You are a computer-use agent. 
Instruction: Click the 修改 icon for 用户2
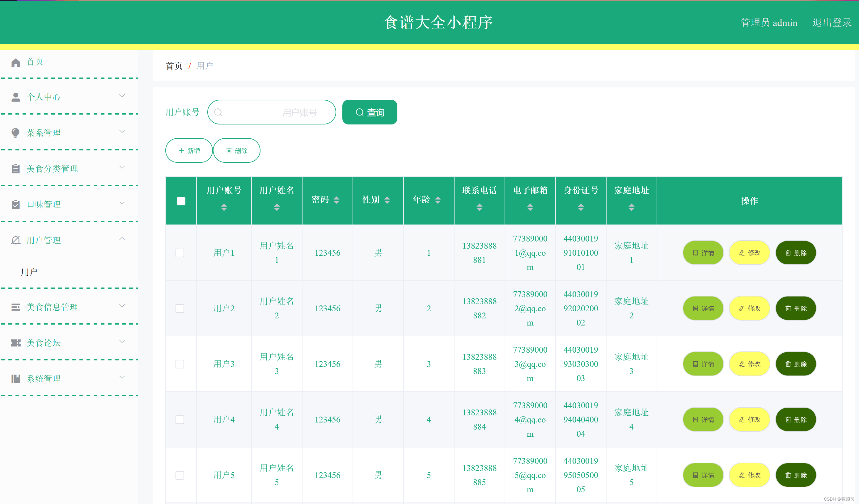coord(750,308)
